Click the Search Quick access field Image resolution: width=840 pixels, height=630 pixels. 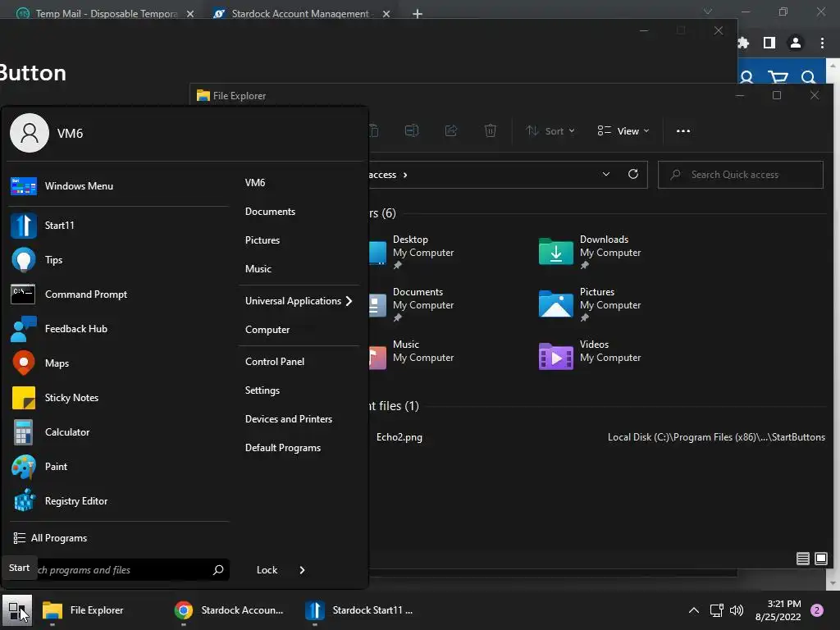(x=741, y=175)
